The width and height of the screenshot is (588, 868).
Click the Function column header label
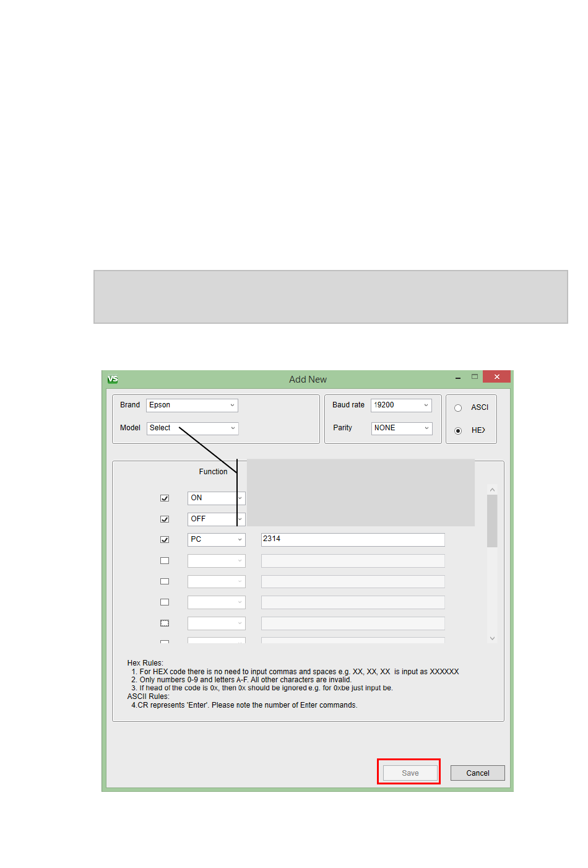(x=213, y=472)
